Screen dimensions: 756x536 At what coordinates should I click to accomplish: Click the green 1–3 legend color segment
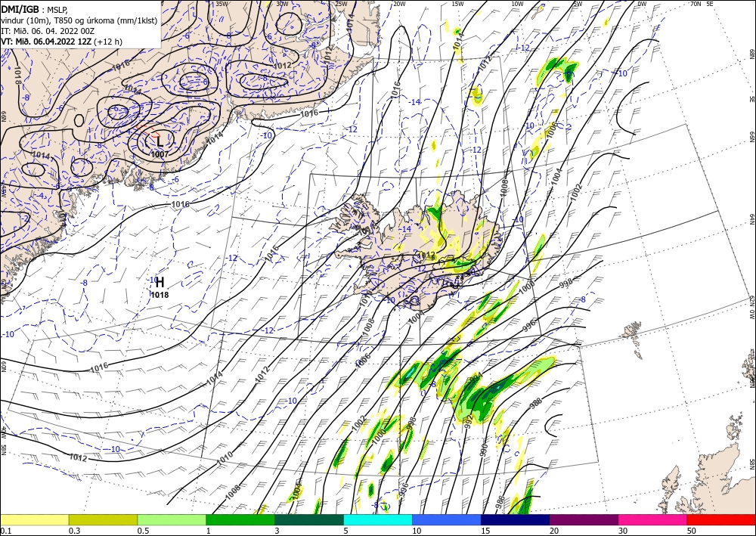point(240,520)
